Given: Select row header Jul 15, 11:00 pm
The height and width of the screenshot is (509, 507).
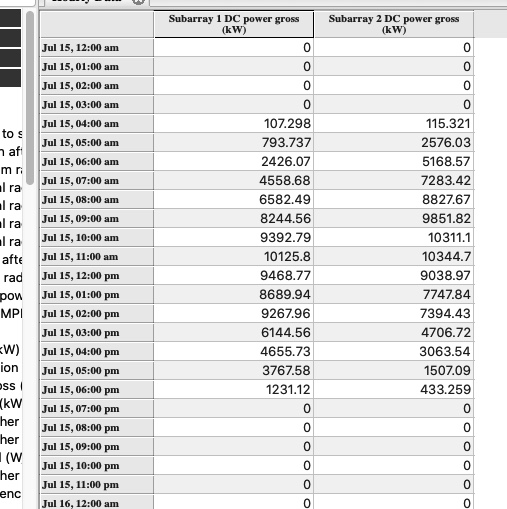Looking at the screenshot, I should pyautogui.click(x=97, y=485).
